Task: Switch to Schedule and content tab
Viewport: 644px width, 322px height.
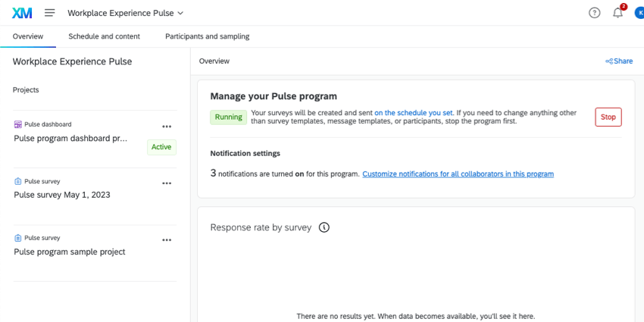Action: (x=104, y=36)
